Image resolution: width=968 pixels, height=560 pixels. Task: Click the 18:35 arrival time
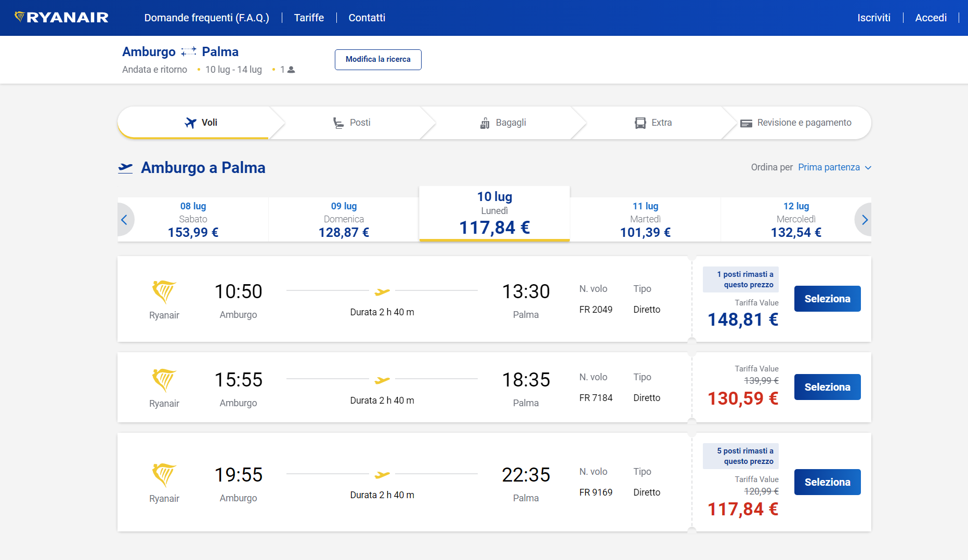point(526,380)
